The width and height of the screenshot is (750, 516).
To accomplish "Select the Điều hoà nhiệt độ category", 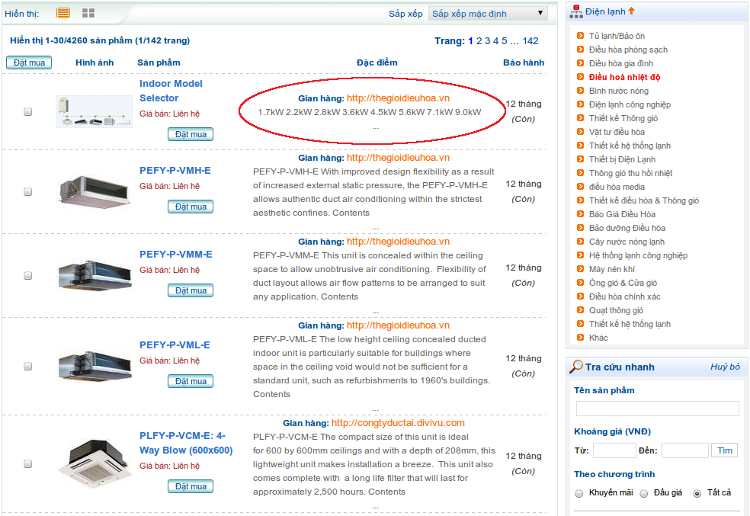I will pos(624,77).
